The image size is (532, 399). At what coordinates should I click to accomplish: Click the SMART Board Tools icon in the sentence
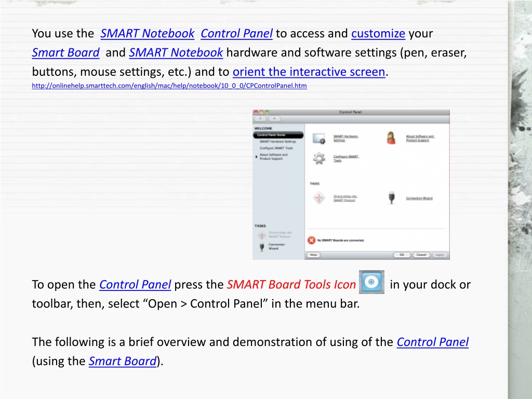[x=371, y=282]
